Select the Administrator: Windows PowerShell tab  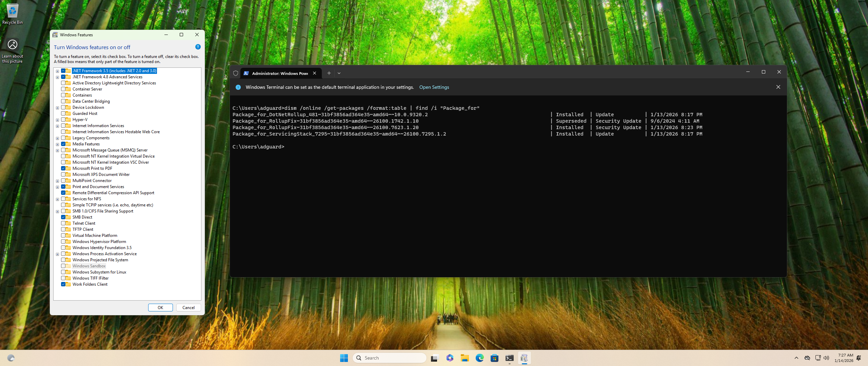click(x=279, y=73)
